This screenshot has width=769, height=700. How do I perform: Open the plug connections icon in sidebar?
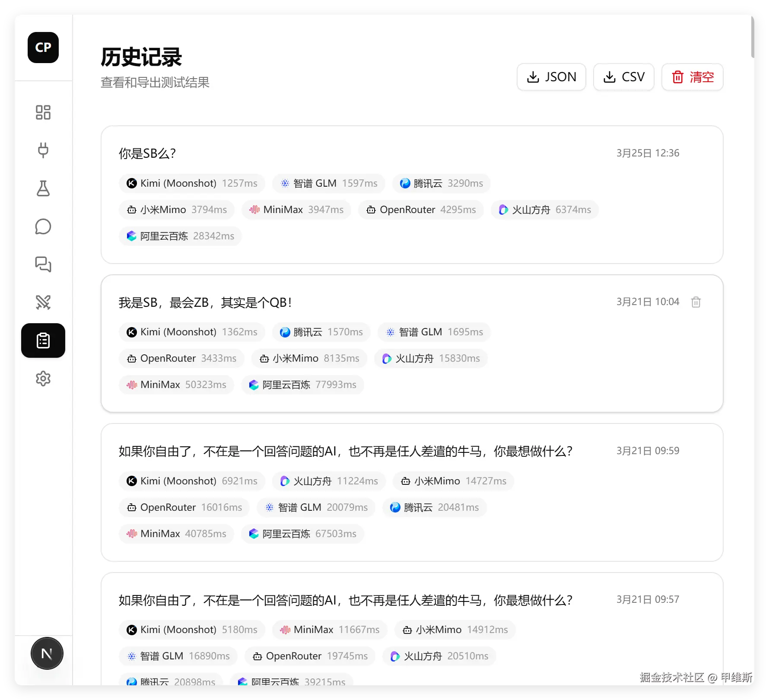pyautogui.click(x=43, y=150)
